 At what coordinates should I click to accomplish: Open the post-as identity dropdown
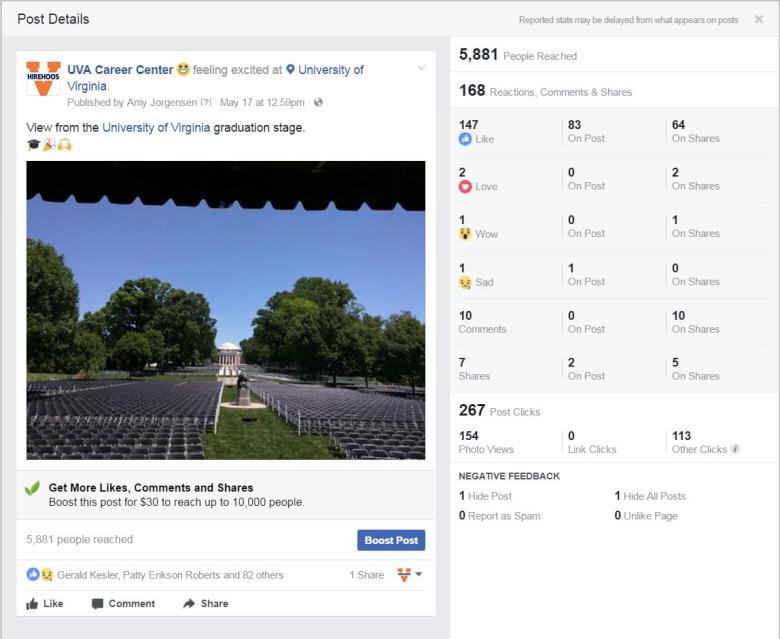(409, 575)
